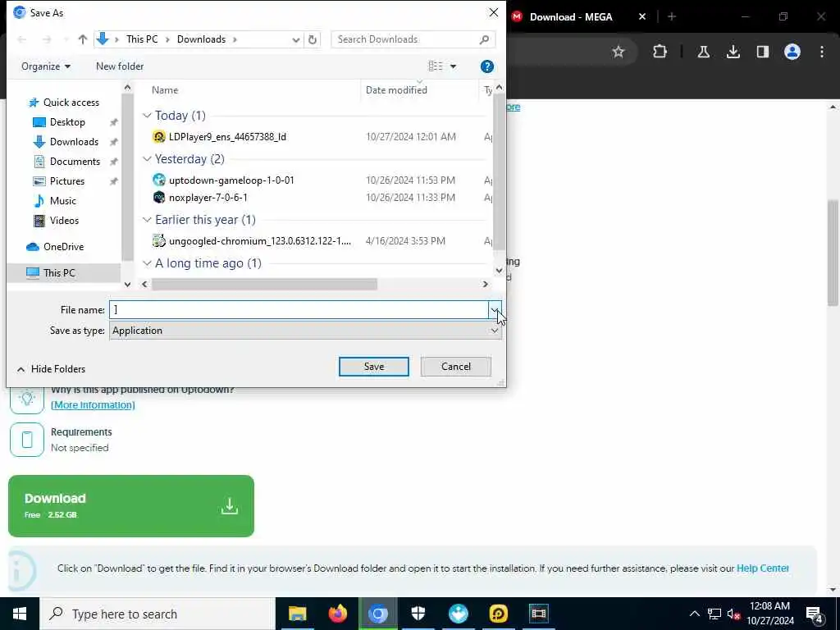Click the Save button
The image size is (840, 630).
click(373, 367)
